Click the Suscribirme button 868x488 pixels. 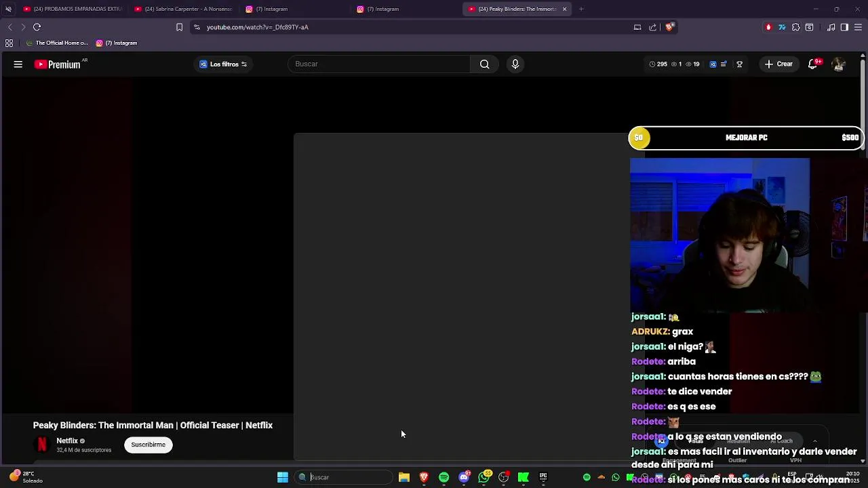pos(148,445)
